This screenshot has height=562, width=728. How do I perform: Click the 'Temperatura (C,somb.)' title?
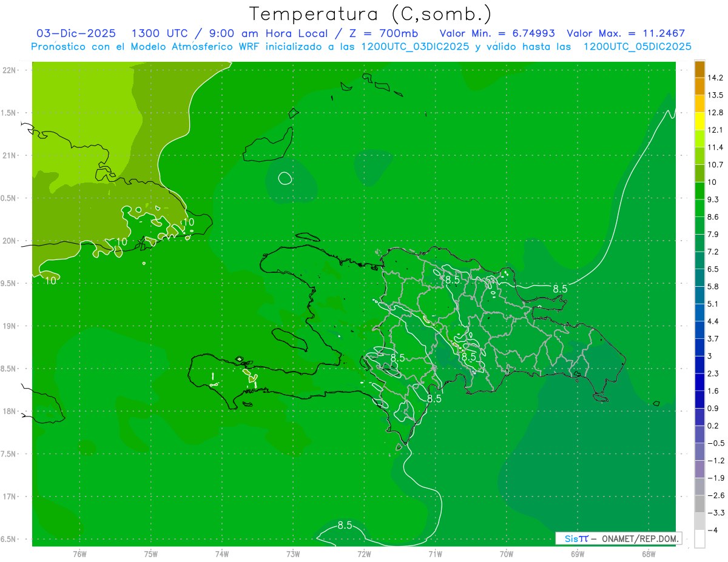[371, 14]
